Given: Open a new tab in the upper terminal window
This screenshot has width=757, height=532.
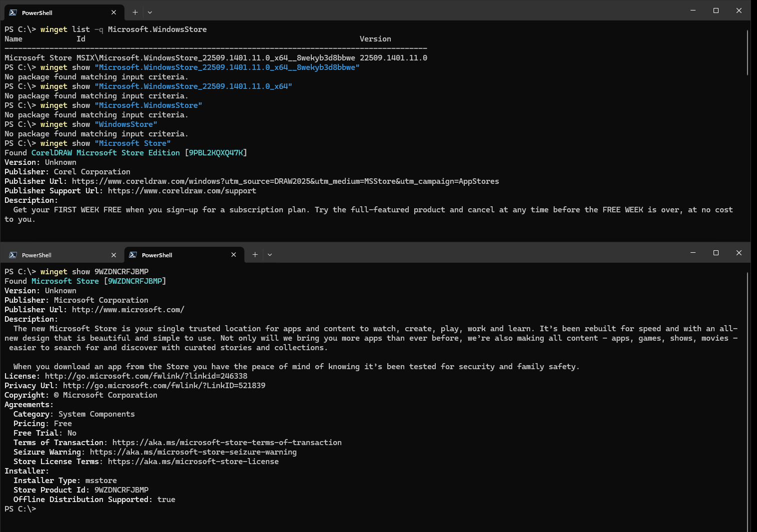Looking at the screenshot, I should 135,12.
